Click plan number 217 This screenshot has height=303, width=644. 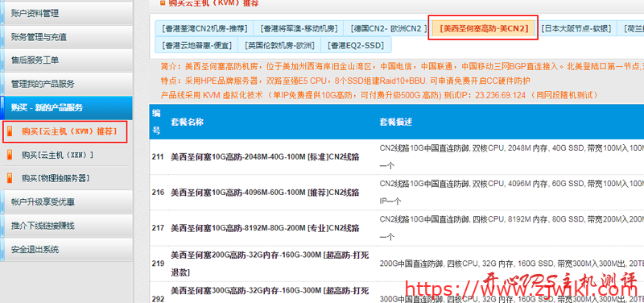click(x=158, y=228)
